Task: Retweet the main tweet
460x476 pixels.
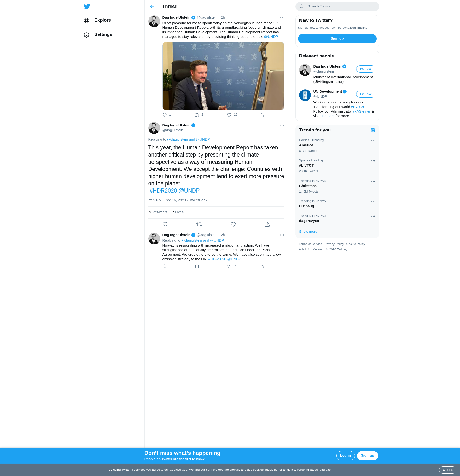Action: click(199, 224)
